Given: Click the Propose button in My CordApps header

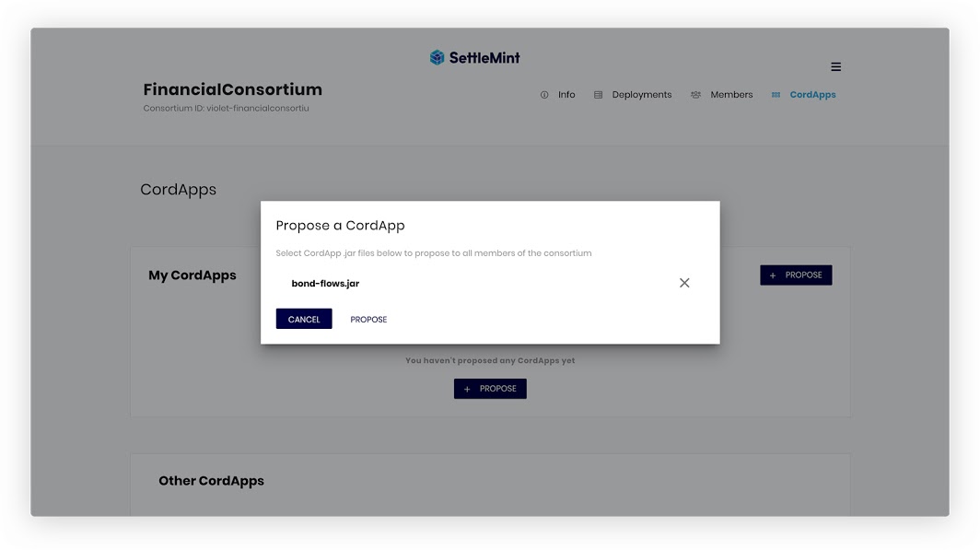Looking at the screenshot, I should 796,275.
